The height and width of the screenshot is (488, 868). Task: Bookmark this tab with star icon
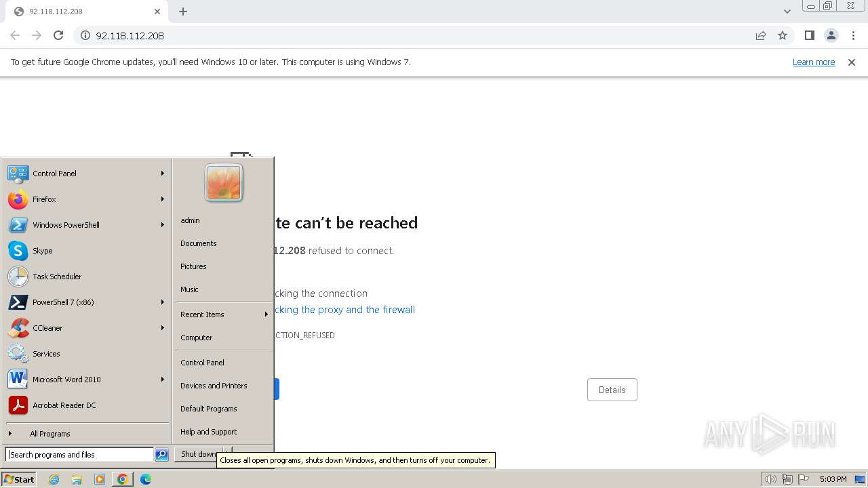783,35
